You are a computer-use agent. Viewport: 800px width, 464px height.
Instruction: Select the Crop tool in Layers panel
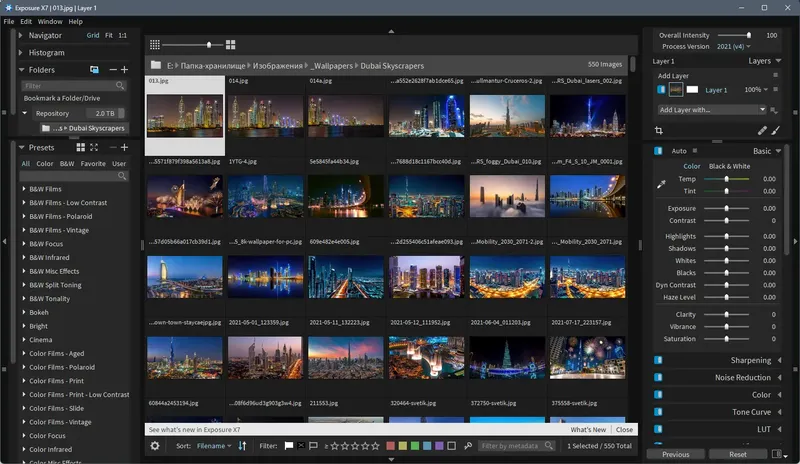tap(659, 130)
